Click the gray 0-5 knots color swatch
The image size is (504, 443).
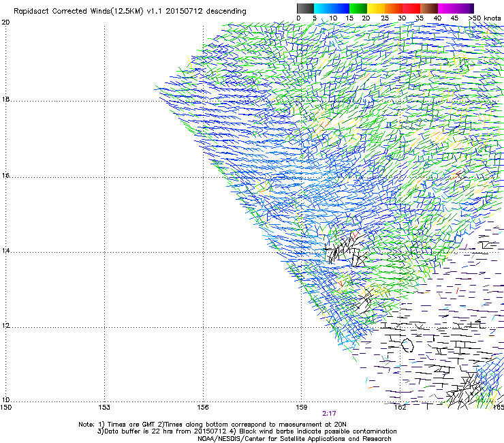(305, 8)
